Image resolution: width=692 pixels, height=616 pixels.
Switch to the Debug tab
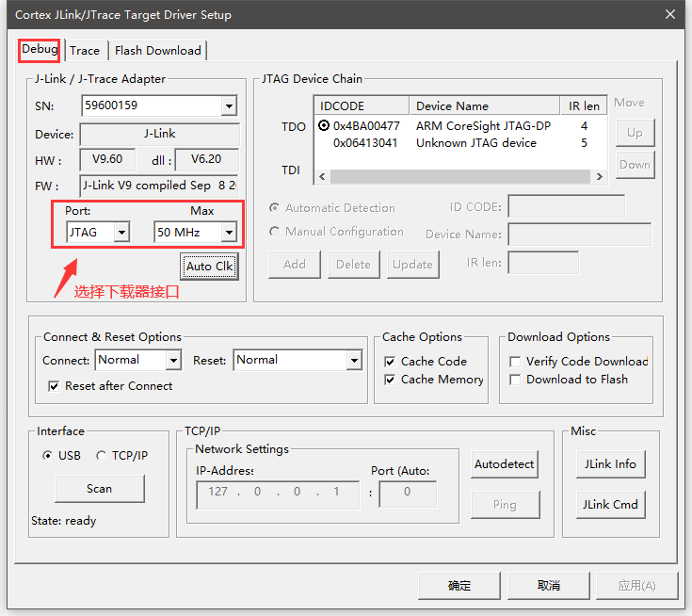point(40,50)
